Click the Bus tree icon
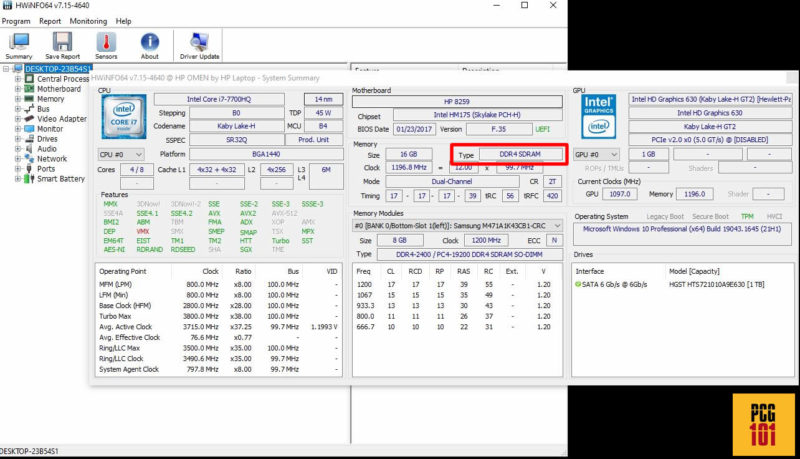Screen dimensions: 800x459 (x=30, y=109)
